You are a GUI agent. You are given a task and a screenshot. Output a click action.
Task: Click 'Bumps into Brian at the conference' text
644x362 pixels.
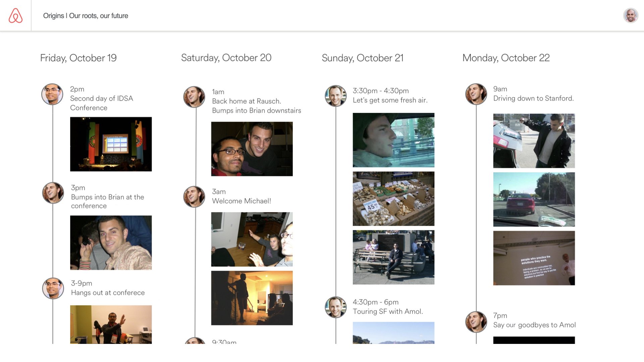point(107,201)
